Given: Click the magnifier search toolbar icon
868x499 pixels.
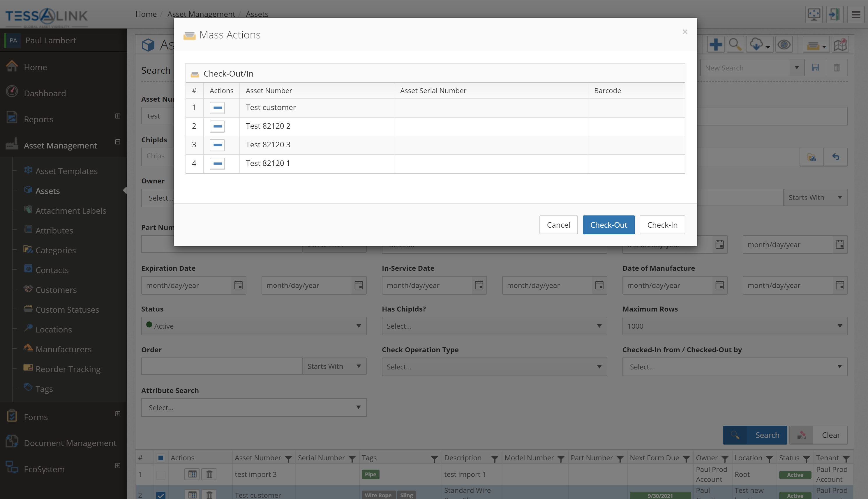Looking at the screenshot, I should pyautogui.click(x=735, y=45).
